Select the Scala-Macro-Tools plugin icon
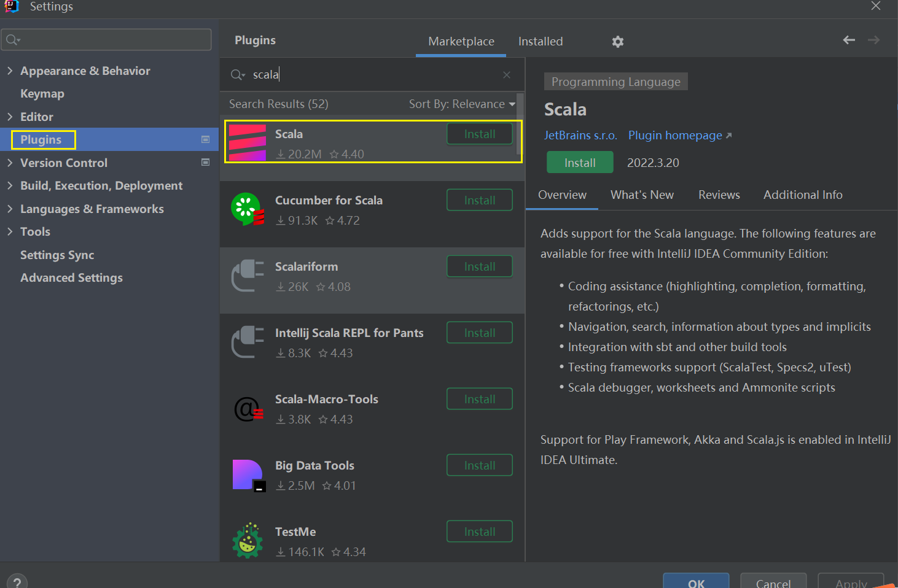Screen dimensions: 898x588 coord(248,408)
